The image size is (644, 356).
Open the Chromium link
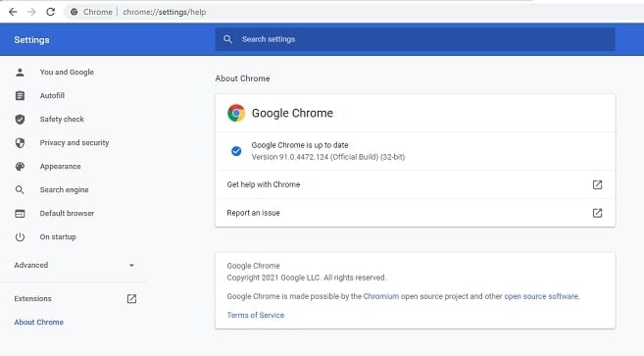pos(380,296)
